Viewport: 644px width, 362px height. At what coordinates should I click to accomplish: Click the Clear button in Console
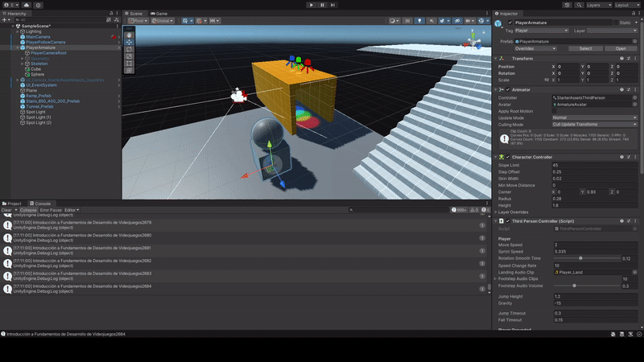pyautogui.click(x=6, y=210)
